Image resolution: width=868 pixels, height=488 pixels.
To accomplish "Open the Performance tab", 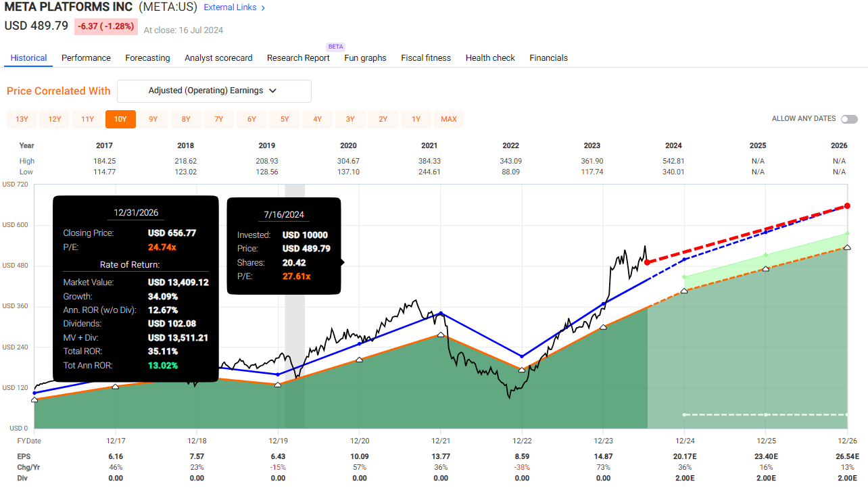I will (x=86, y=58).
